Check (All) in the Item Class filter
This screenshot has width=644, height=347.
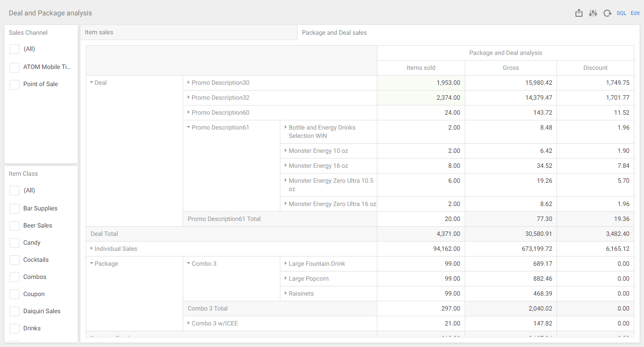pyautogui.click(x=14, y=190)
